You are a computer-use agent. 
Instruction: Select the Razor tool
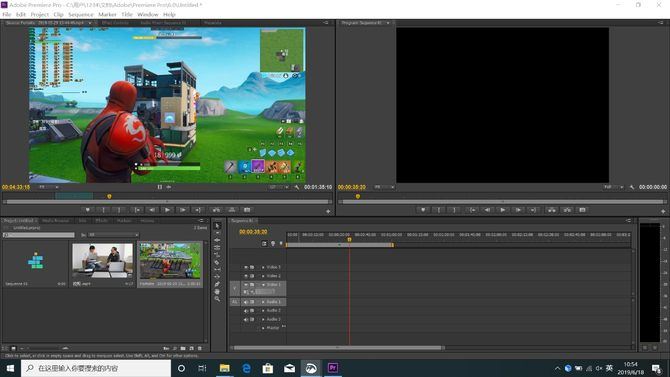[217, 262]
